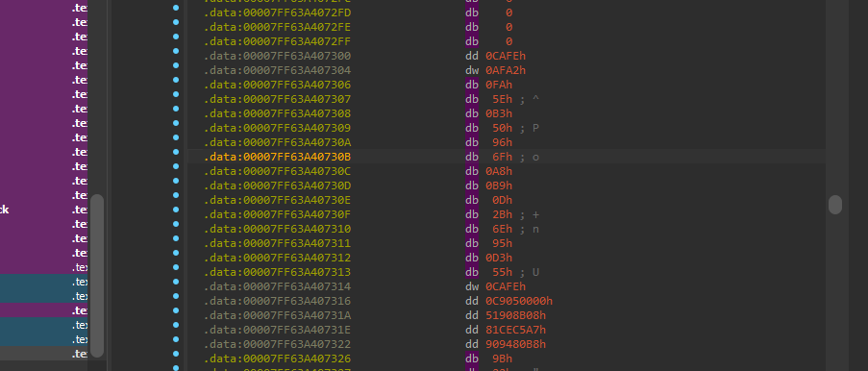Click address .data:00007FF63A407307
Screen dimensions: 868x371
tap(277, 100)
